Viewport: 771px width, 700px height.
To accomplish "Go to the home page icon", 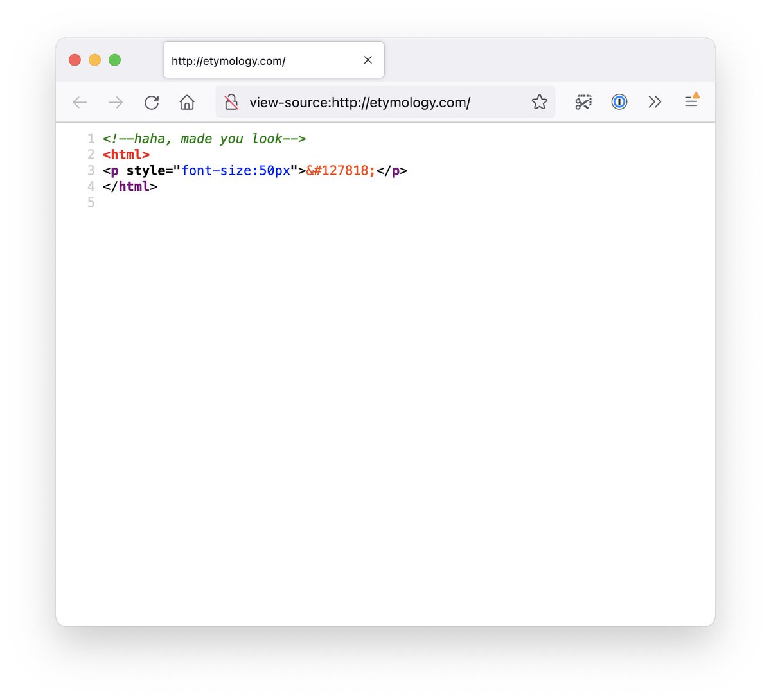I will point(187,102).
